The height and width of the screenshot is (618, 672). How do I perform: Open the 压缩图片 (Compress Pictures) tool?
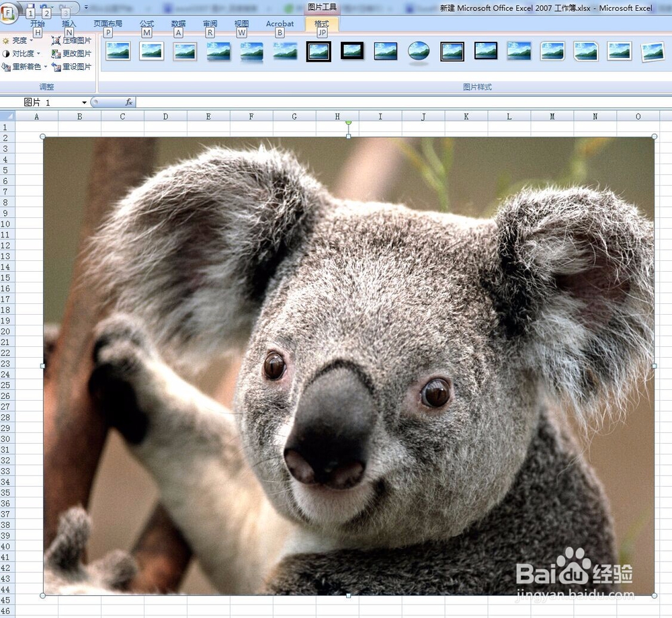(72, 40)
